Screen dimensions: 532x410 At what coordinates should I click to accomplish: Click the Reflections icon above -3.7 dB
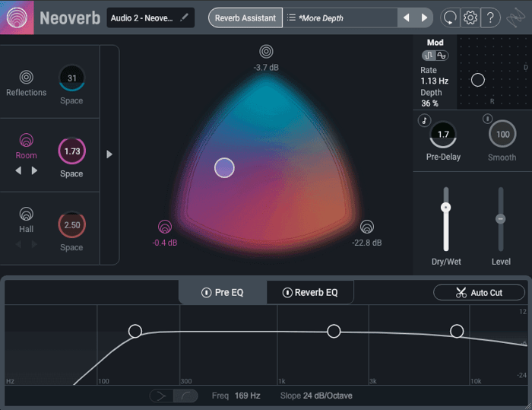(x=266, y=52)
